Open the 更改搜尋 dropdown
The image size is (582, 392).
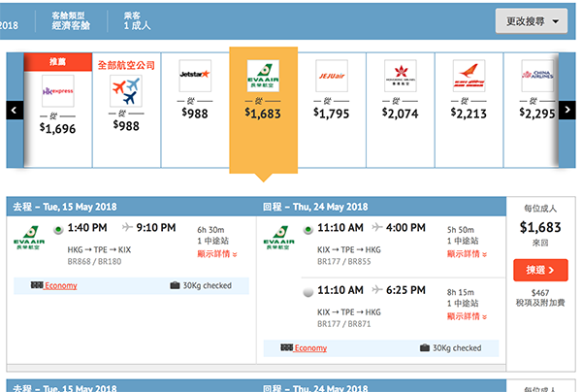[531, 19]
